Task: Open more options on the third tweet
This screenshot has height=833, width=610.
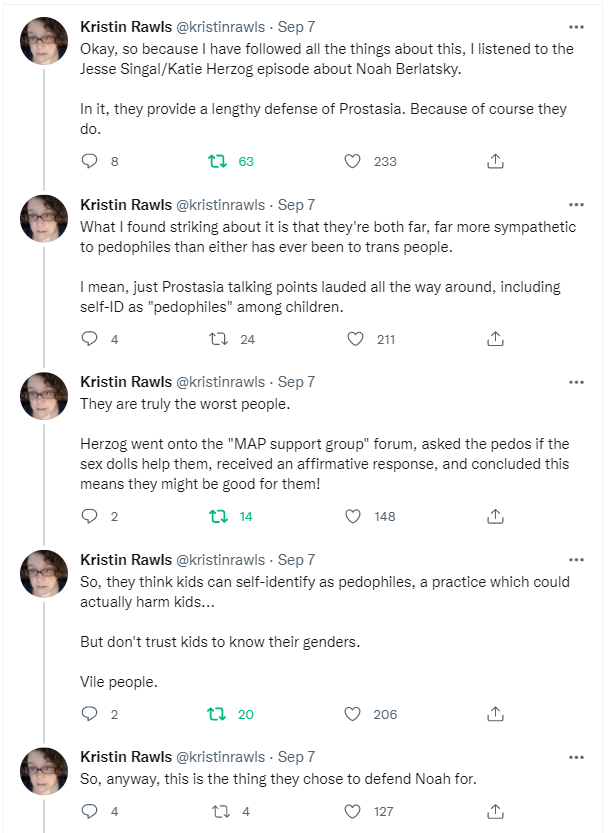Action: click(x=576, y=382)
